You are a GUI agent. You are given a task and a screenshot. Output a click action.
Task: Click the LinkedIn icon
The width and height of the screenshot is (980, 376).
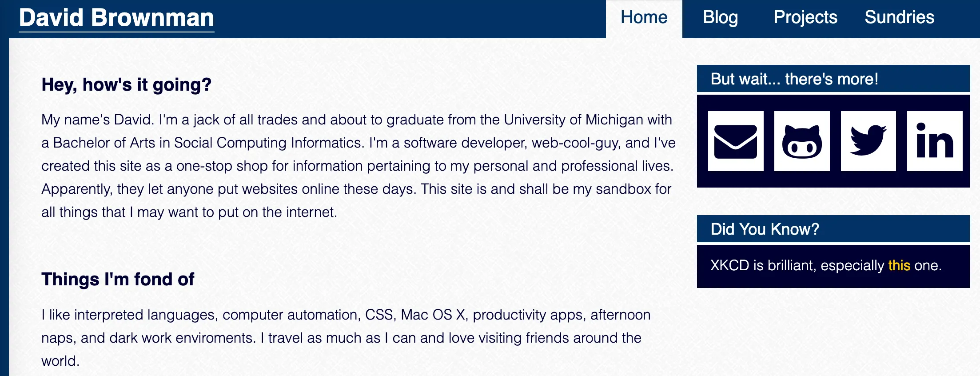coord(935,141)
